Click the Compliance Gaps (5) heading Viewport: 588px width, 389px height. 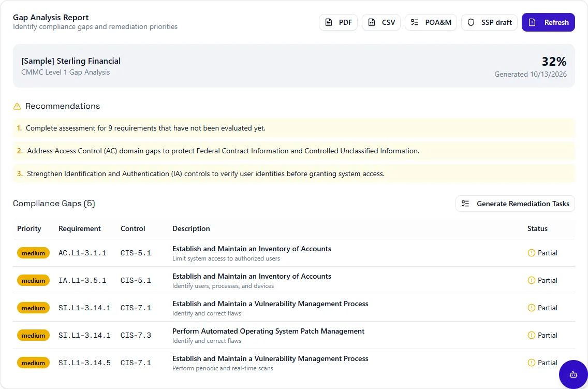coord(54,204)
